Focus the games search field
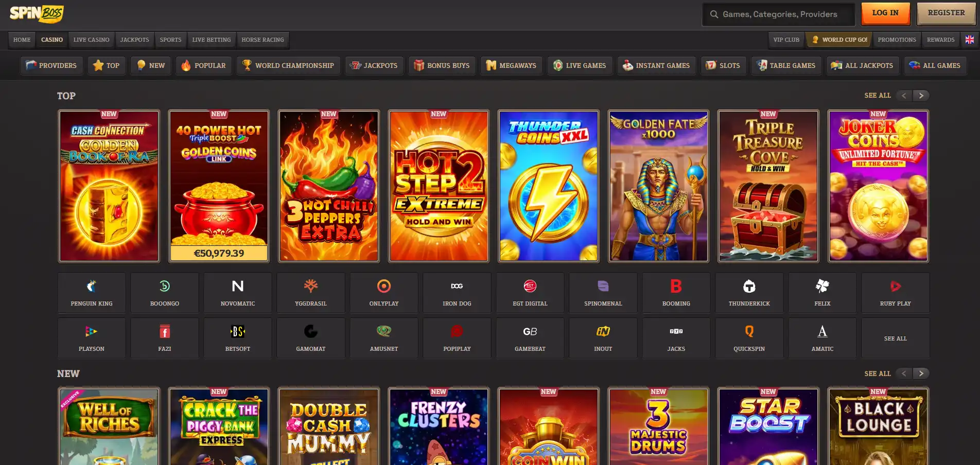The image size is (980, 465). 779,14
